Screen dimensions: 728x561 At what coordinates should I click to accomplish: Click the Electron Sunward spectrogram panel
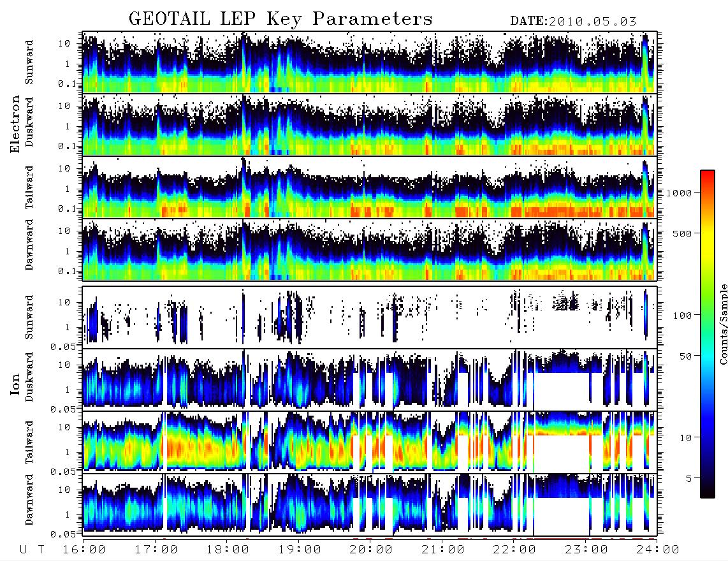click(370, 62)
